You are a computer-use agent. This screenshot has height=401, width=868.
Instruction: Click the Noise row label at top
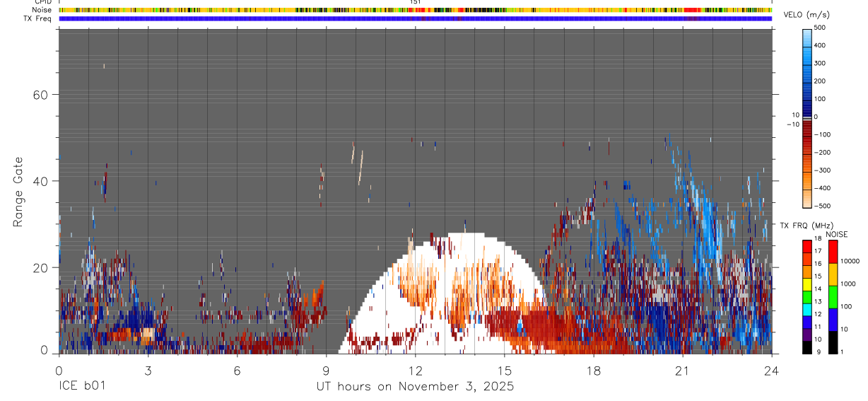42,10
